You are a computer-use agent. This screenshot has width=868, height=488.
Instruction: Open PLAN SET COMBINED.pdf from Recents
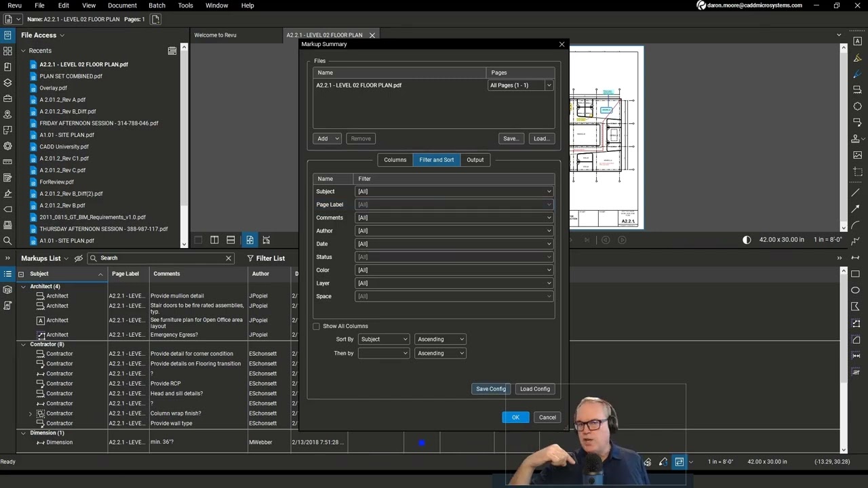(71, 77)
